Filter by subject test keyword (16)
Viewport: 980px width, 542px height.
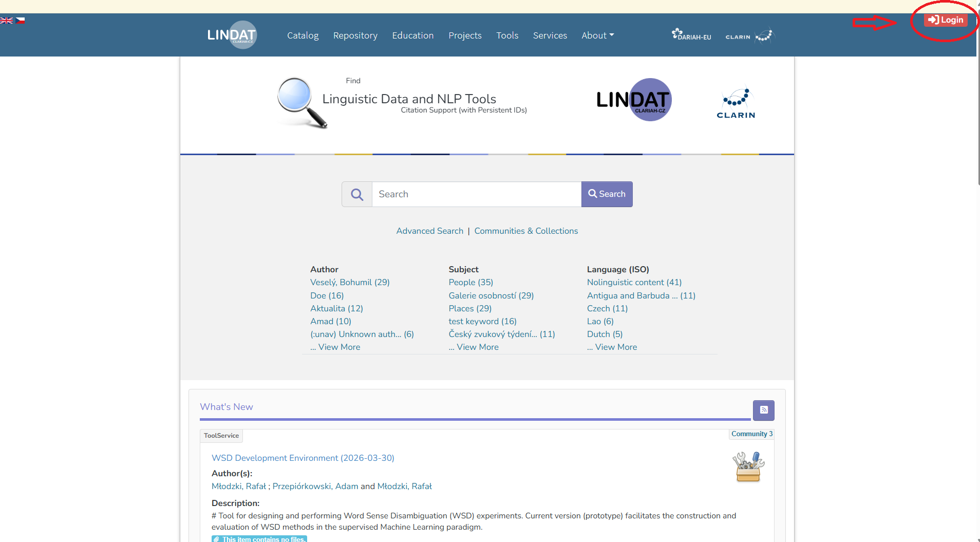(x=483, y=321)
